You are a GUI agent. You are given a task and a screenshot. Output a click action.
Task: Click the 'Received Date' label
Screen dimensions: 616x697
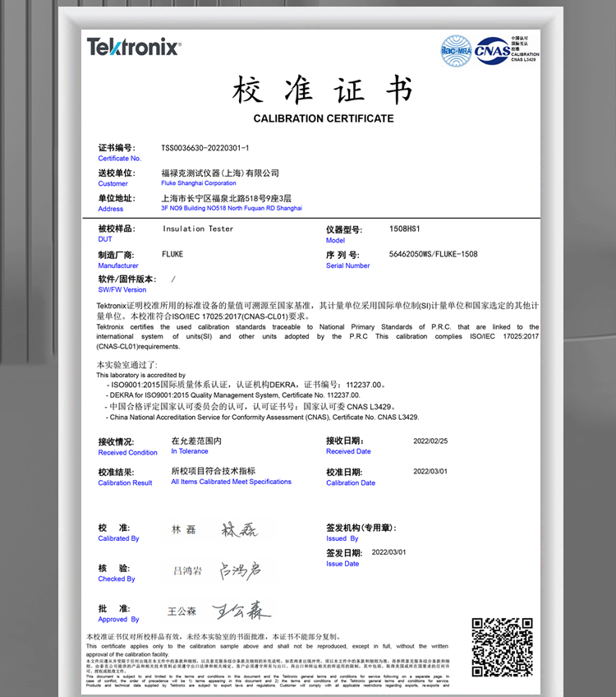(348, 451)
